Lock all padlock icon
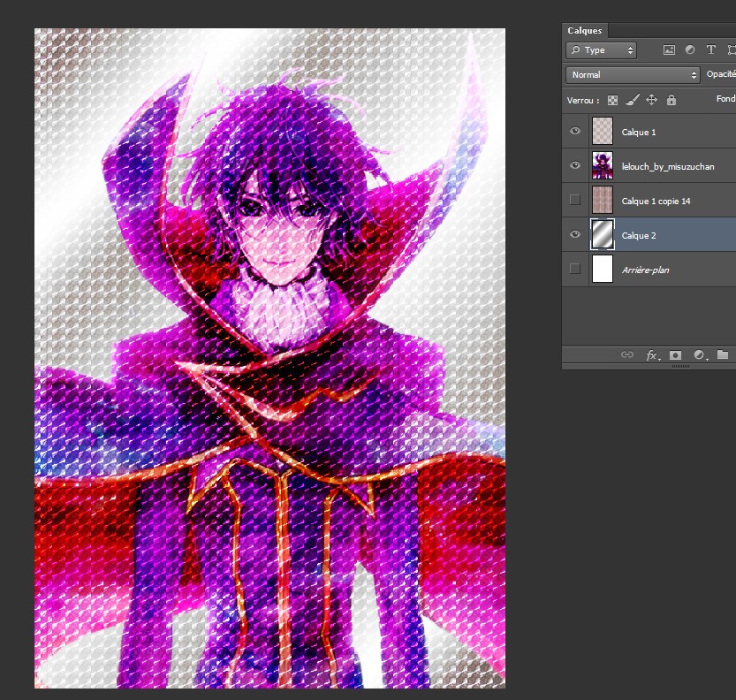The image size is (736, 700). [x=672, y=100]
